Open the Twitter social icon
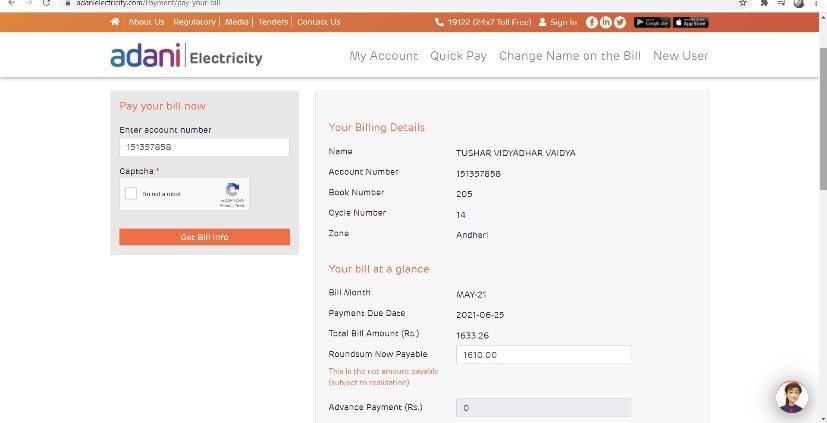The image size is (827, 423). (x=620, y=22)
